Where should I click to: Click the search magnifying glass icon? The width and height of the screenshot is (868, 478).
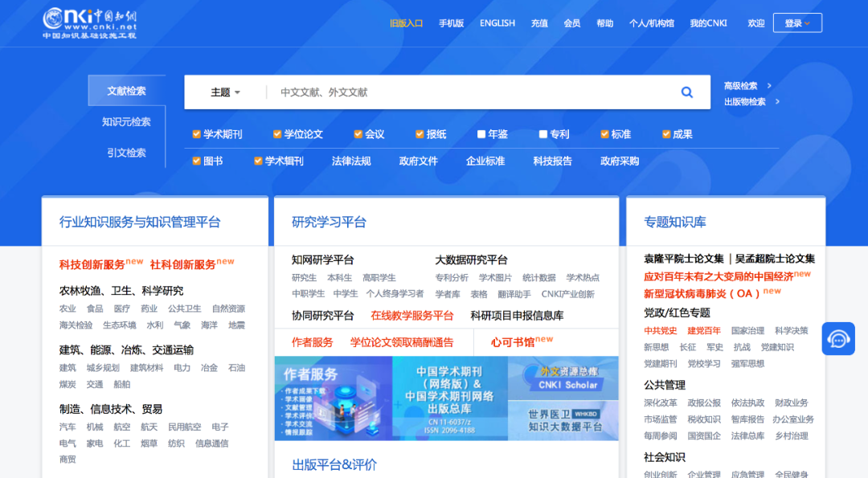(686, 92)
